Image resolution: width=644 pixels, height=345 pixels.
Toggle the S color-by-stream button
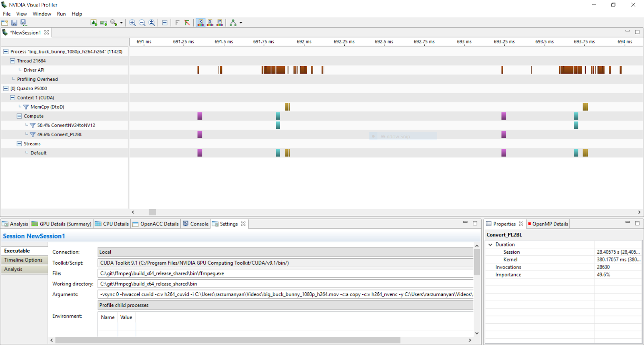pyautogui.click(x=210, y=23)
